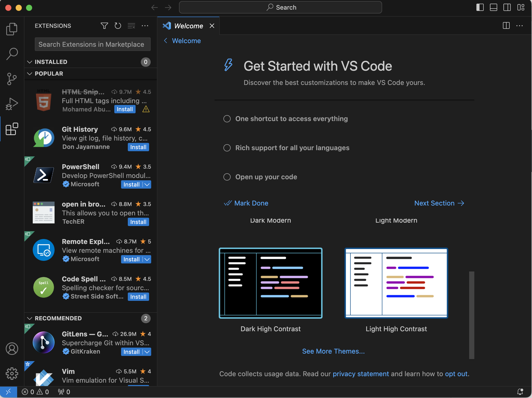Open the Git History extension icon
The height and width of the screenshot is (398, 532).
(x=44, y=138)
